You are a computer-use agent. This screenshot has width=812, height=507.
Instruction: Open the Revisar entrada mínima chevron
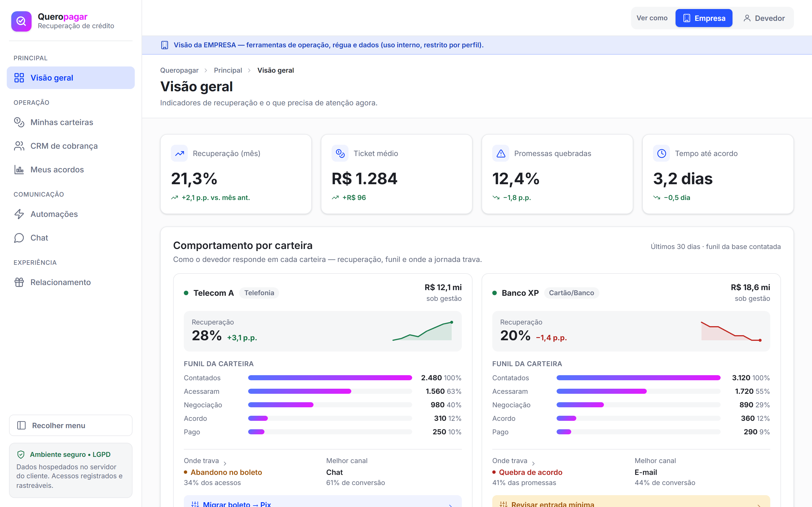pyautogui.click(x=759, y=505)
